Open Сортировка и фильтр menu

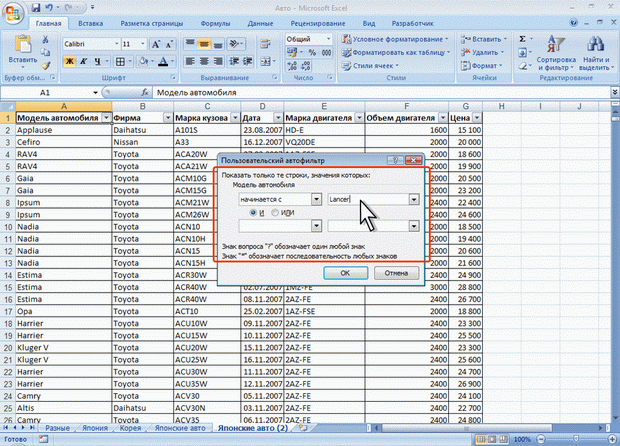[556, 53]
